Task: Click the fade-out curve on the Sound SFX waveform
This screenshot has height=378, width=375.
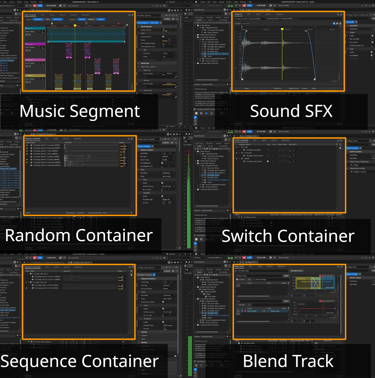Action: [310, 53]
